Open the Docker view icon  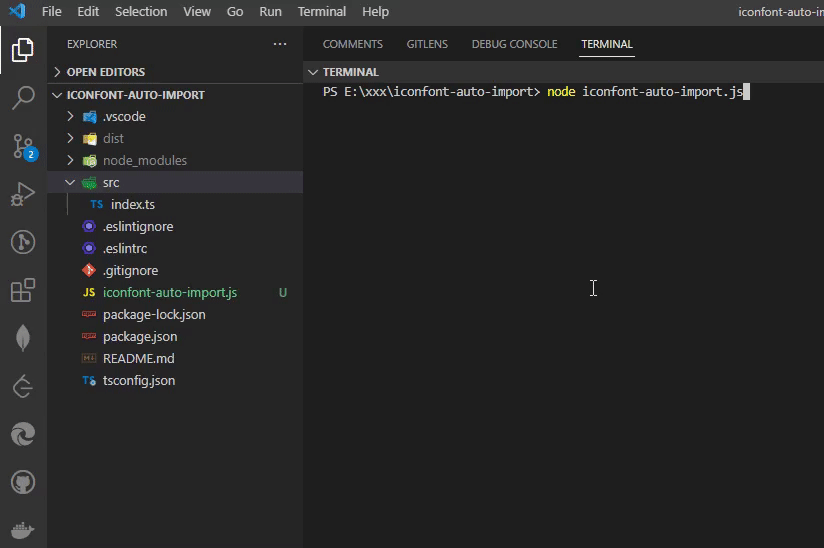pos(23,530)
